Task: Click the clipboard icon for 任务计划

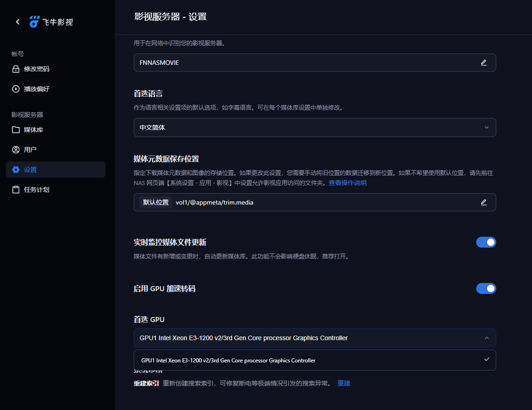Action: pos(16,190)
